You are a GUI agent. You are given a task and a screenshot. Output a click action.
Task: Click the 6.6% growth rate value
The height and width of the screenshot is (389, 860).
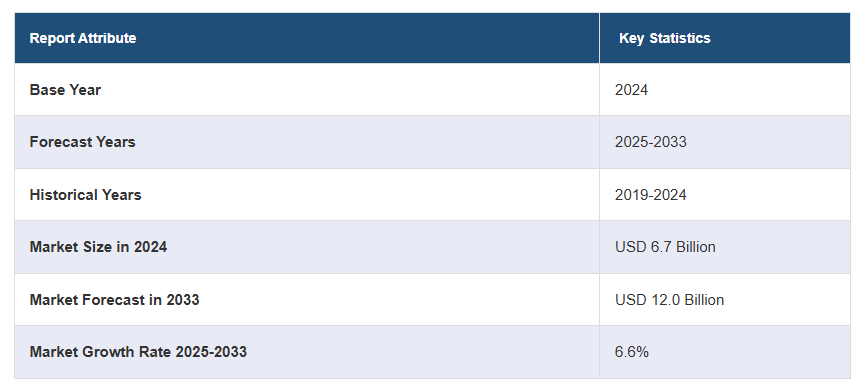(632, 352)
